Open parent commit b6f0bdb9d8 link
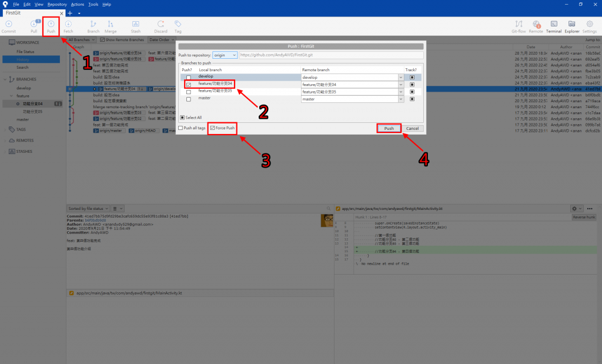602x364 pixels. click(95, 221)
